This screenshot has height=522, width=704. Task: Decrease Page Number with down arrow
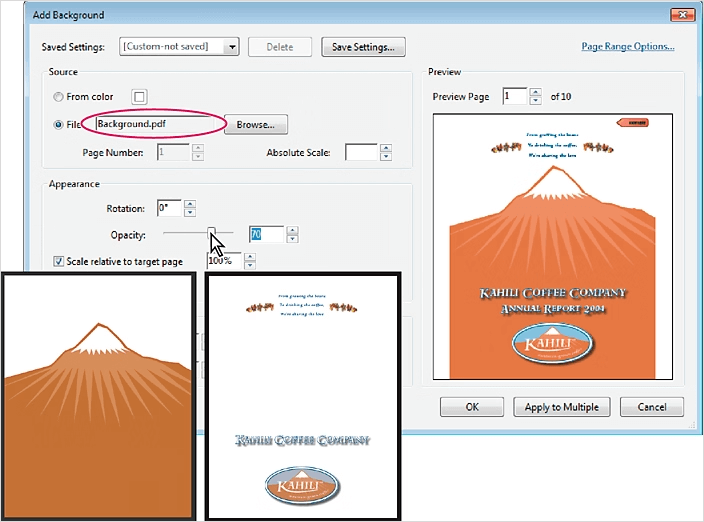(x=198, y=157)
